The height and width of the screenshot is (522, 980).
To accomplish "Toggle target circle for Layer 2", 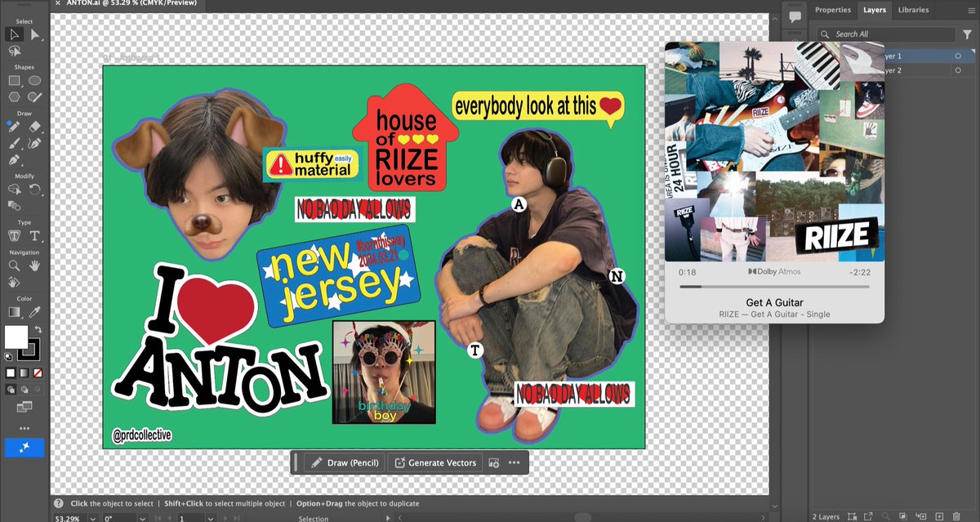I will [x=958, y=70].
